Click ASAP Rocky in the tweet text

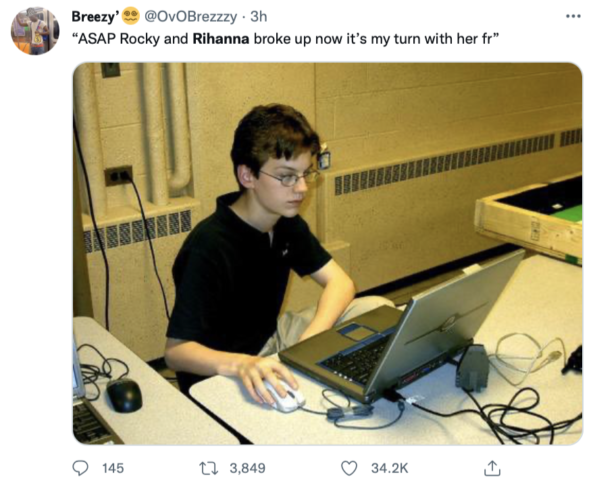(x=118, y=39)
